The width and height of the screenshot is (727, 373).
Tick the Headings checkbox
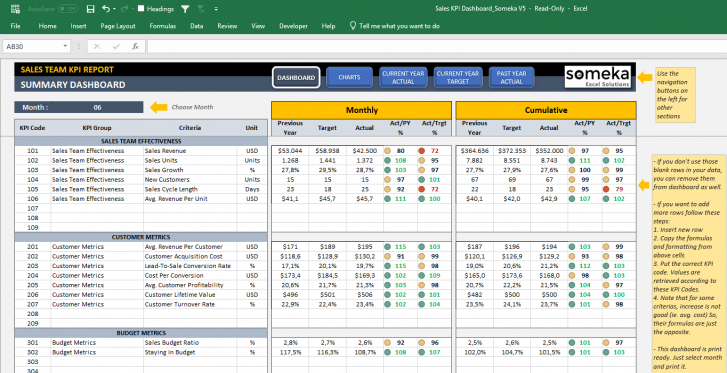pyautogui.click(x=141, y=9)
